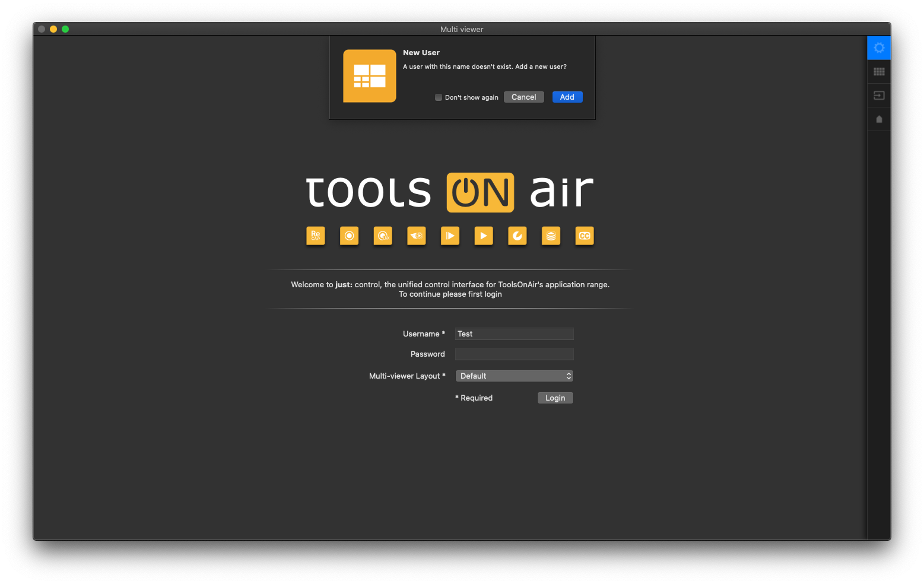Click the record circle app icon
Viewport: 924px width, 584px height.
click(350, 236)
